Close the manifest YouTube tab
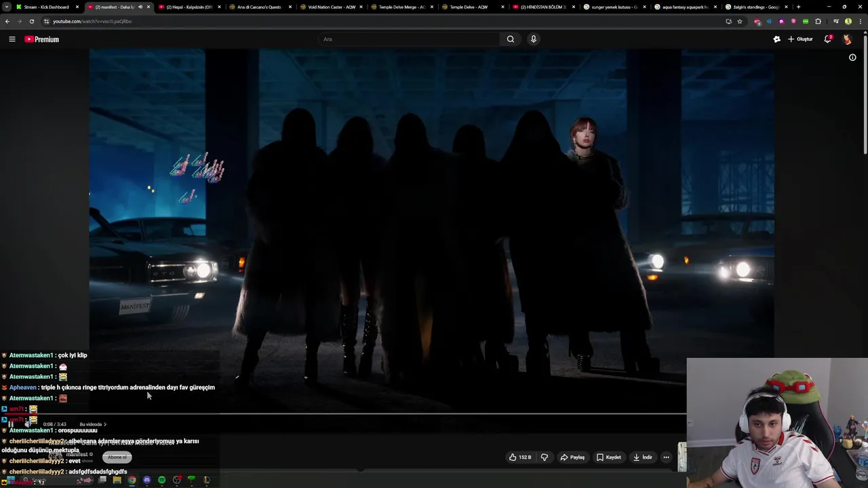 149,7
